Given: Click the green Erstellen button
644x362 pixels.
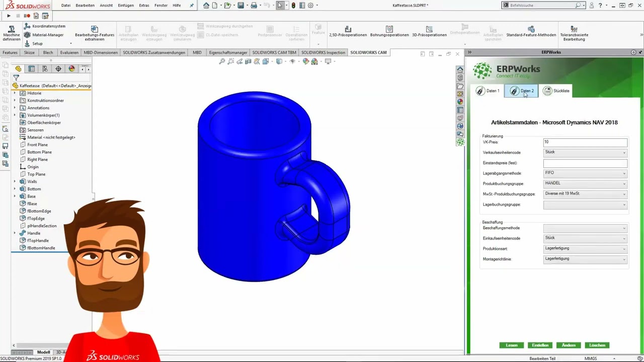Looking at the screenshot, I should [x=540, y=345].
